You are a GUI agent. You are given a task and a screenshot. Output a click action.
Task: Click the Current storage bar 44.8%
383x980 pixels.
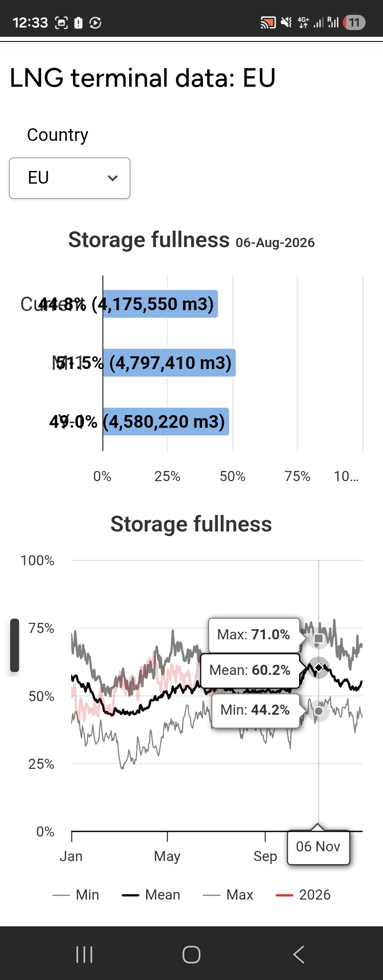pos(160,304)
